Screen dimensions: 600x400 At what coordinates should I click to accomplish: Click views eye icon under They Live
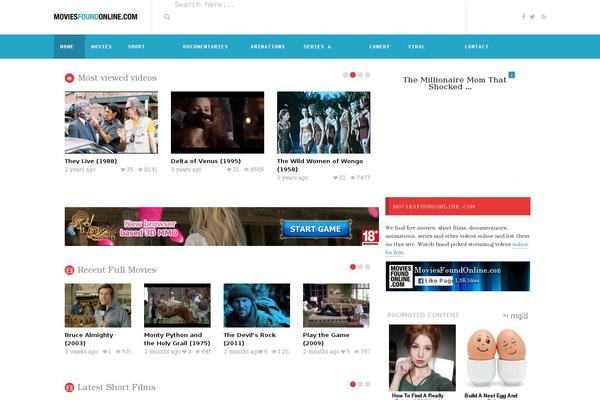pyautogui.click(x=140, y=170)
